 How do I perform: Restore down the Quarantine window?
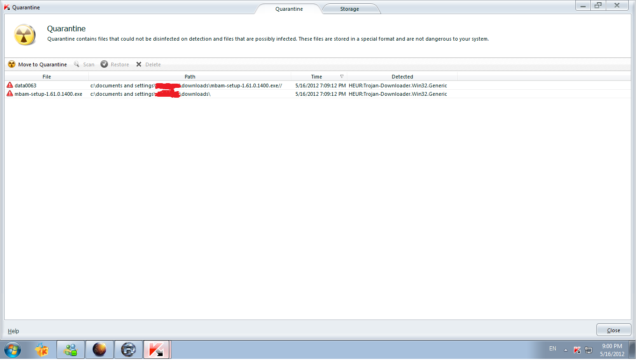(598, 6)
